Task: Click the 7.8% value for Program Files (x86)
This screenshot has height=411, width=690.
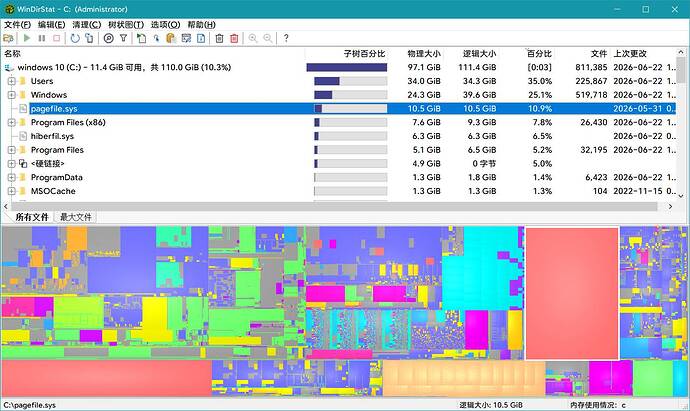Action: coord(542,122)
